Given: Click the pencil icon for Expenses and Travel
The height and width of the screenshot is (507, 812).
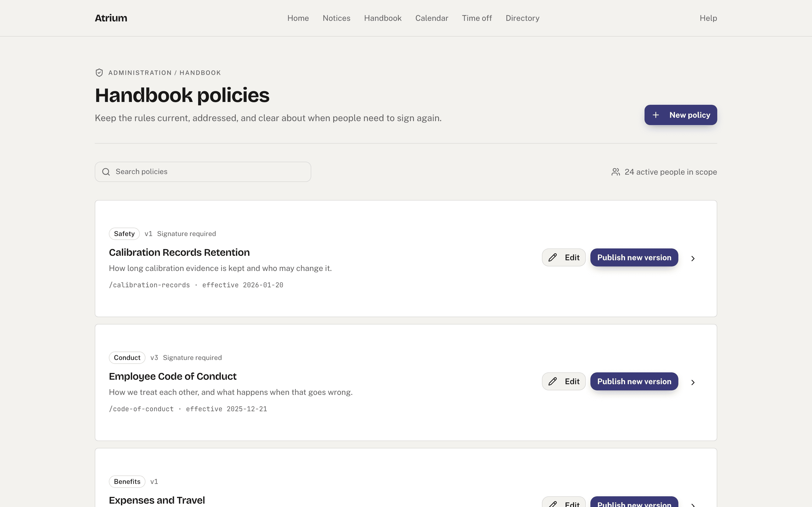Looking at the screenshot, I should pos(553,504).
